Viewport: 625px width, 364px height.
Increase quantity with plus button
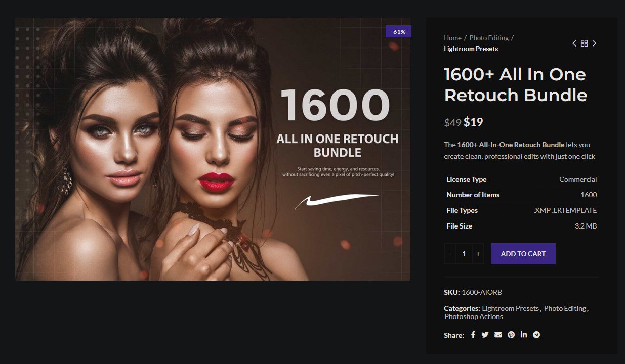[x=478, y=254]
